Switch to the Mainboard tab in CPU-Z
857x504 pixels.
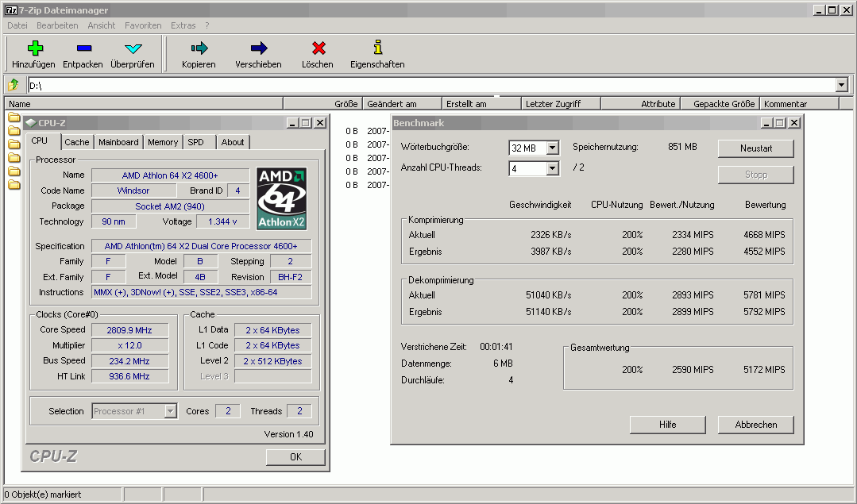click(x=118, y=142)
